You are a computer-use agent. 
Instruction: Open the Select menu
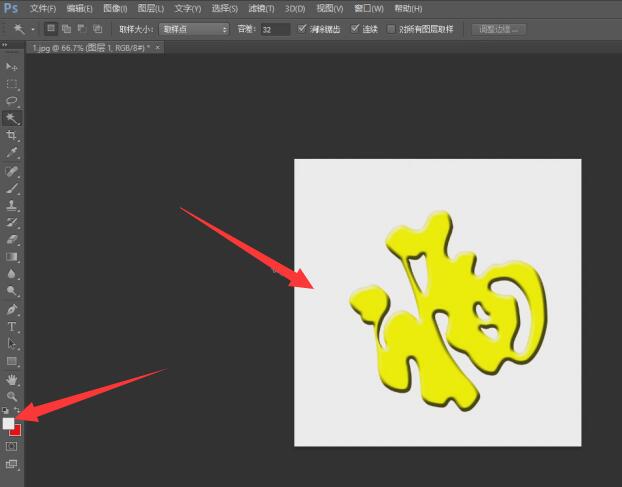coord(225,8)
